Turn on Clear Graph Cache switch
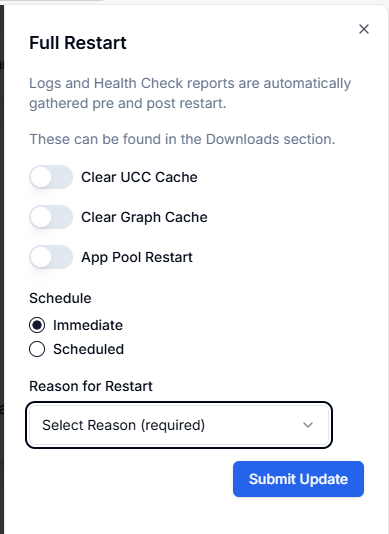This screenshot has height=534, width=389. (51, 217)
